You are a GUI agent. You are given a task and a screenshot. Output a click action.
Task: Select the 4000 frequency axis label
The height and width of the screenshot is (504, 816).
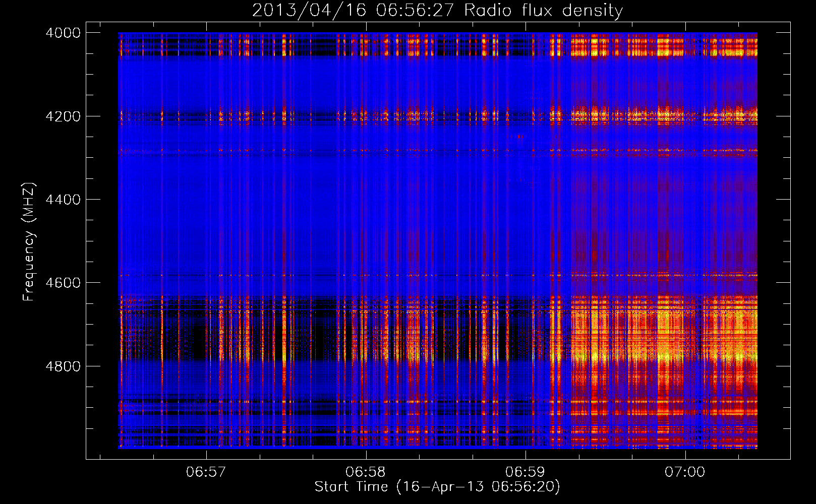(x=63, y=33)
